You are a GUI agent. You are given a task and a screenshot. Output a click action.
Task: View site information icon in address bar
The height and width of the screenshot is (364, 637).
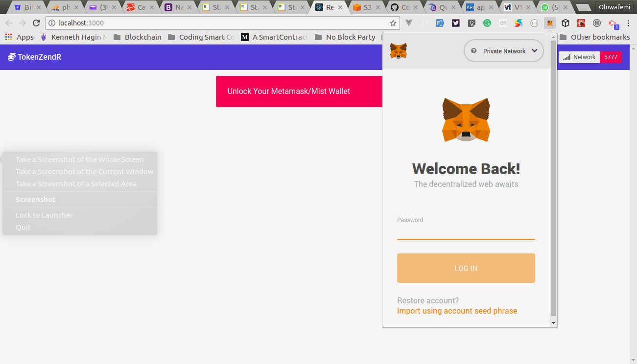pyautogui.click(x=52, y=23)
